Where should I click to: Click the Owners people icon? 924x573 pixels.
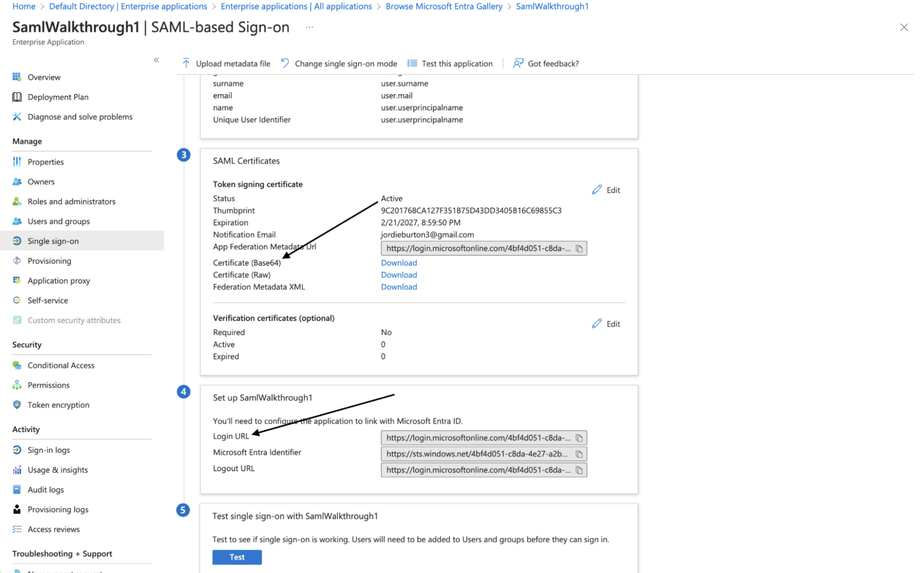(x=17, y=182)
